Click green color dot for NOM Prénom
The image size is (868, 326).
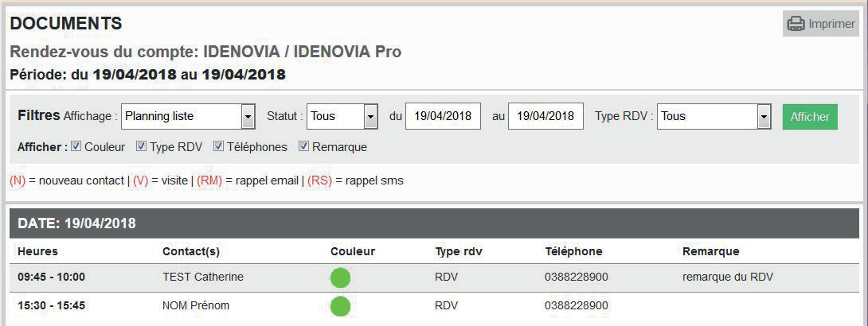coord(341,306)
